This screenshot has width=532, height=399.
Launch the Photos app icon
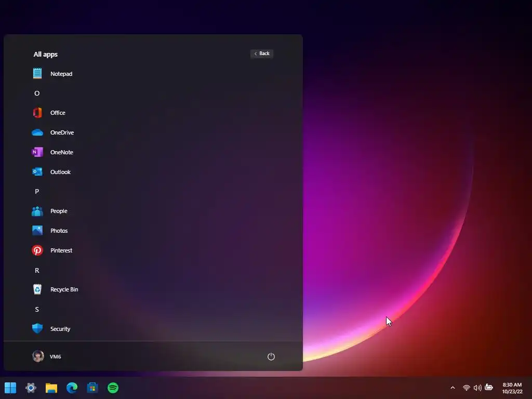pyautogui.click(x=37, y=230)
